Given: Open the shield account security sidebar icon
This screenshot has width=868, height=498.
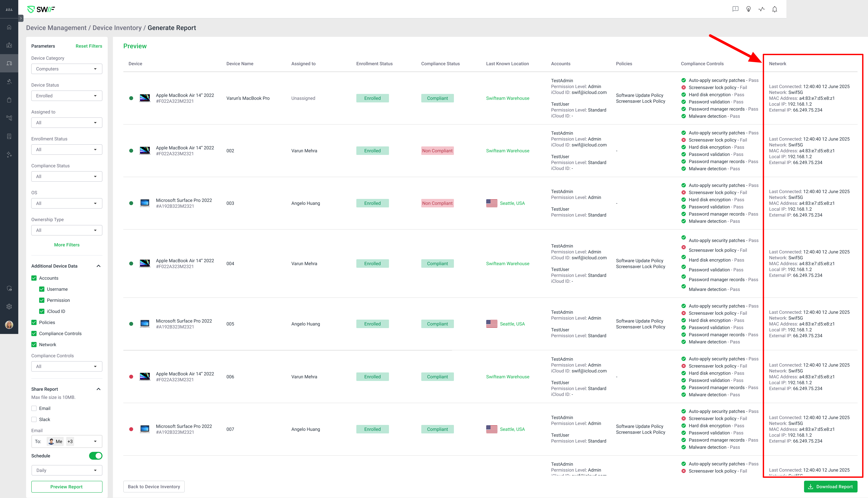Looking at the screenshot, I should point(9,289).
